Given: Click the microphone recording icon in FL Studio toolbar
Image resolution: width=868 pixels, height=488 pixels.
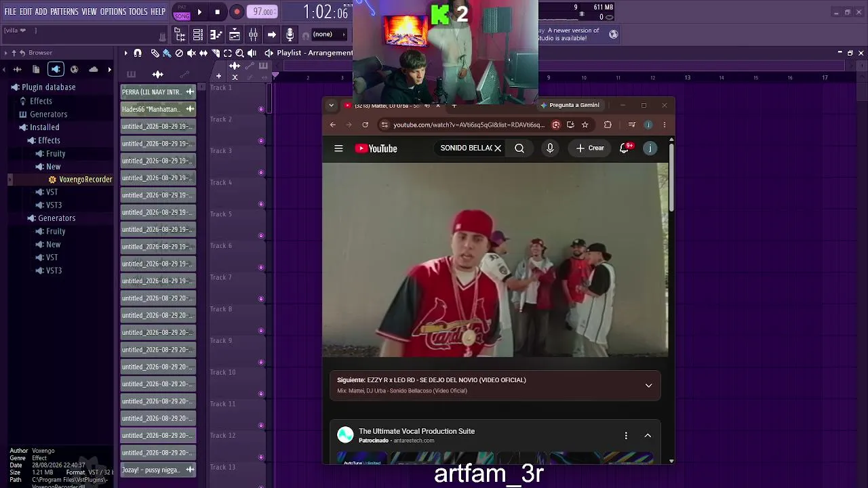Looking at the screenshot, I should (x=290, y=35).
